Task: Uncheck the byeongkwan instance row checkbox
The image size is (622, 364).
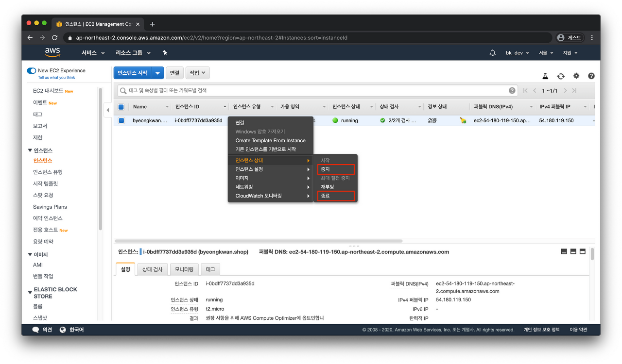Action: pos(121,120)
